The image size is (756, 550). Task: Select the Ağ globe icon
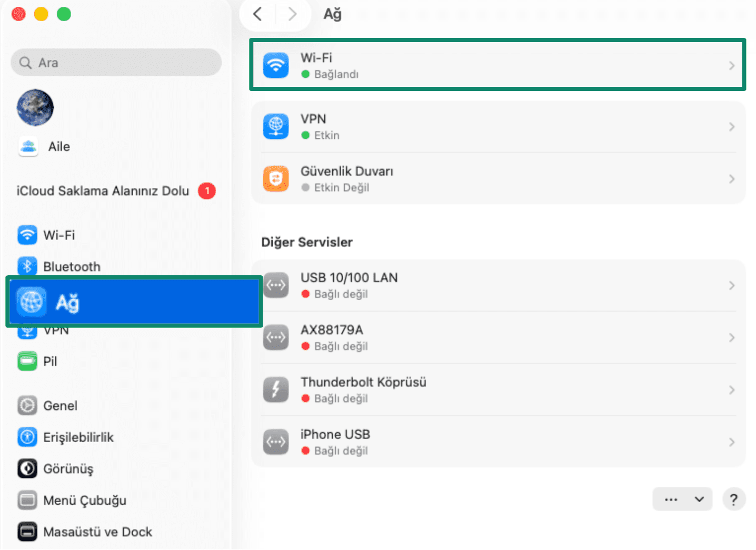coord(32,302)
